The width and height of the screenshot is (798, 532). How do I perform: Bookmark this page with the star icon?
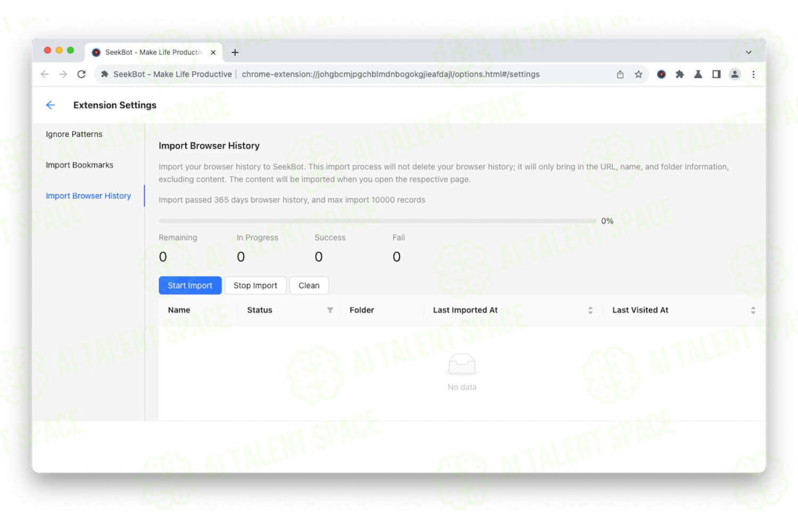click(x=638, y=74)
